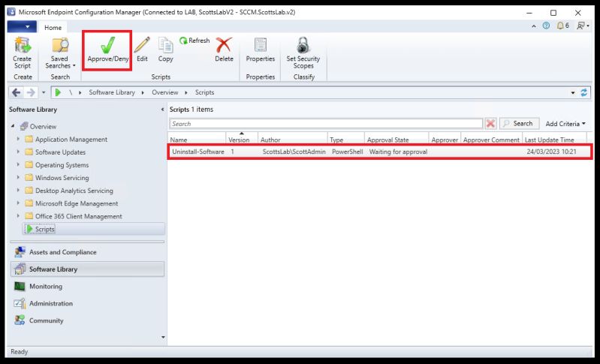Click the 24/03/2023 10:21 timestamp cell

pyautogui.click(x=551, y=152)
